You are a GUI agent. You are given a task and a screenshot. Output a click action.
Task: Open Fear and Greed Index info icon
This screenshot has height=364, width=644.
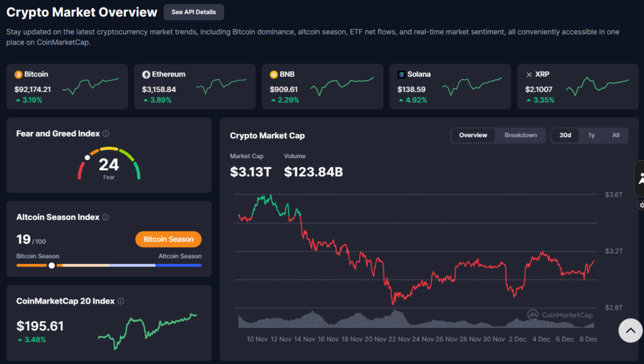pos(106,134)
